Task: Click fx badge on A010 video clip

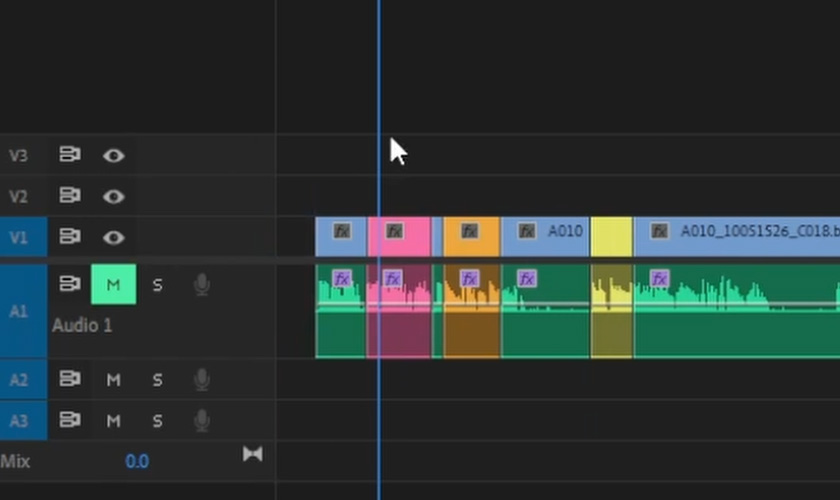Action: (x=527, y=231)
